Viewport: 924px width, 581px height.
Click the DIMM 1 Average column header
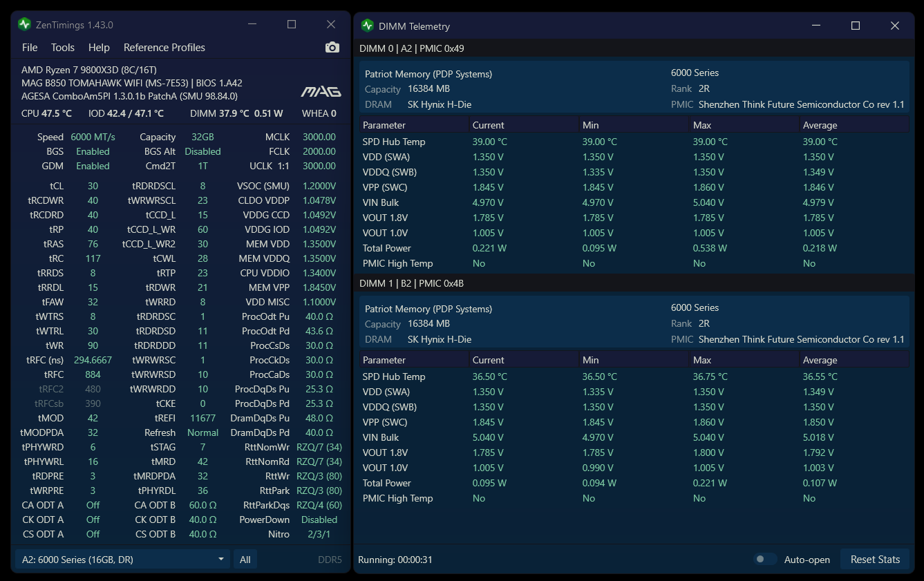(854, 360)
